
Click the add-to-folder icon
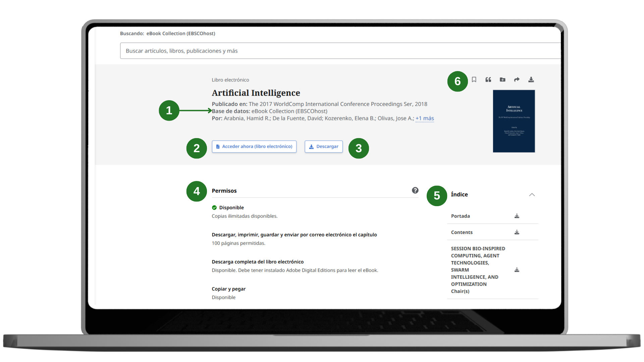(x=502, y=79)
